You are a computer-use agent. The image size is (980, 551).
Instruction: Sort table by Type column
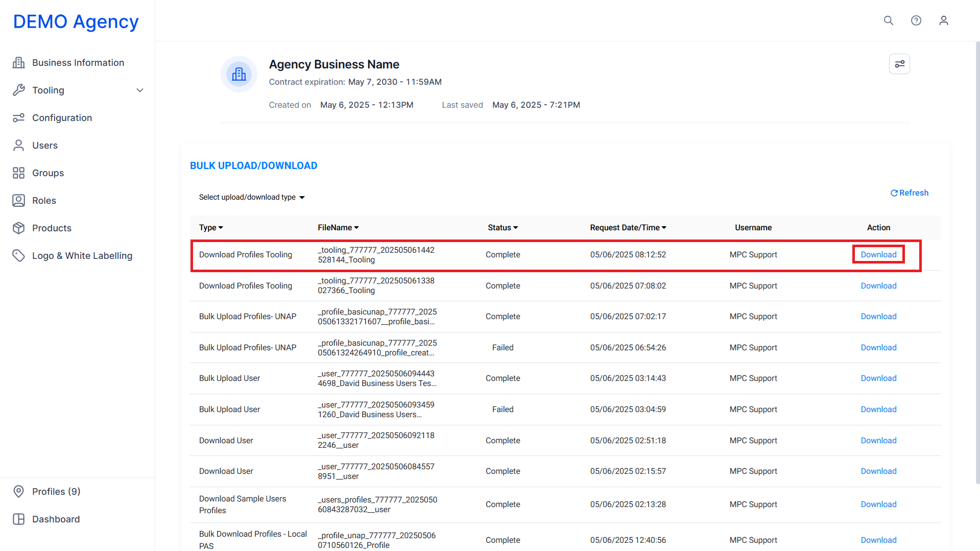[211, 228]
